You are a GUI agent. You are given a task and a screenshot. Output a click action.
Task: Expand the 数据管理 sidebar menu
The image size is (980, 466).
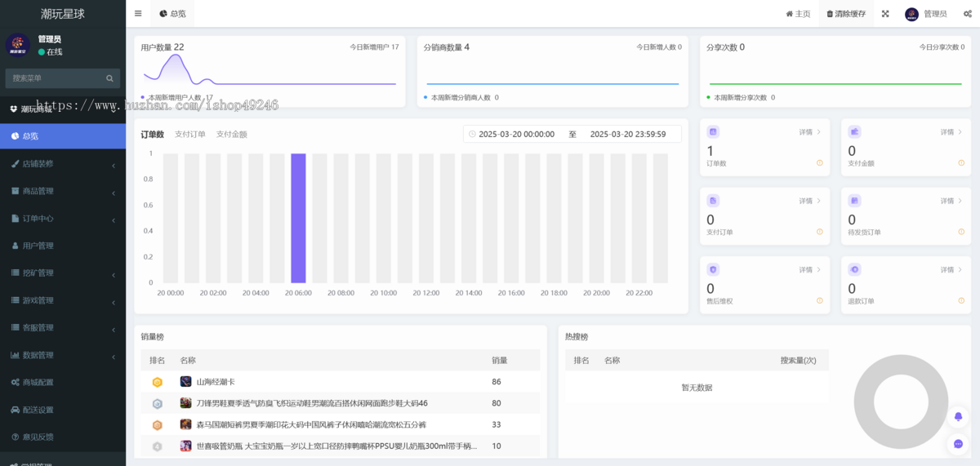[63, 355]
